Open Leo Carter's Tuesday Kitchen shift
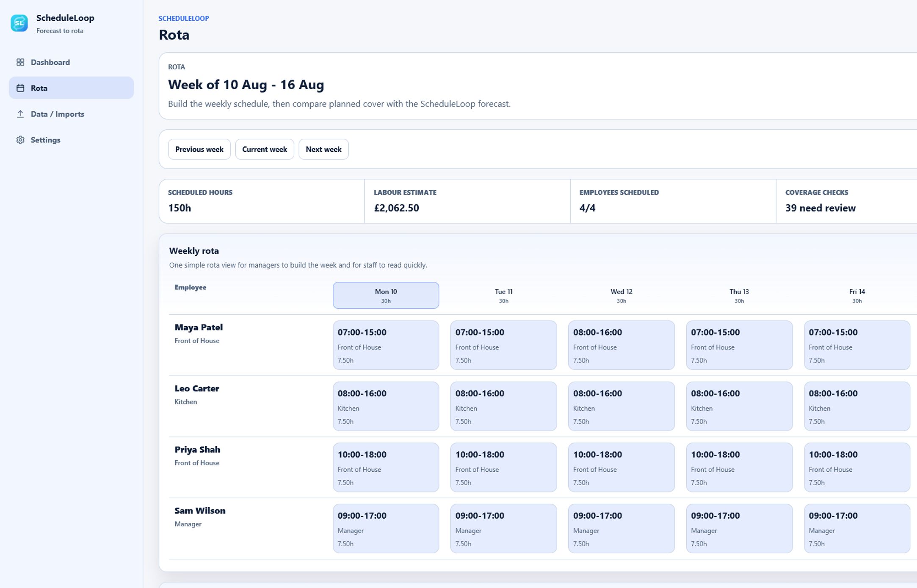Image resolution: width=917 pixels, height=588 pixels. 503,406
